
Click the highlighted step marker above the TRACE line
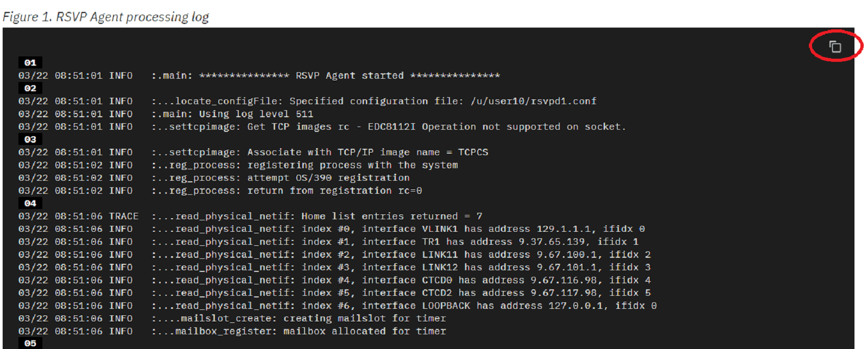31,203
